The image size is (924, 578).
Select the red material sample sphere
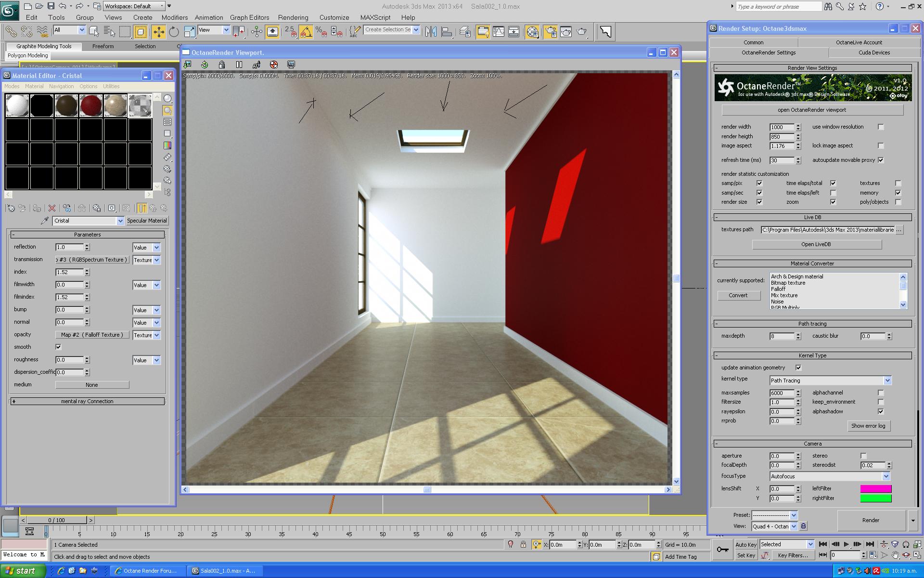point(91,105)
